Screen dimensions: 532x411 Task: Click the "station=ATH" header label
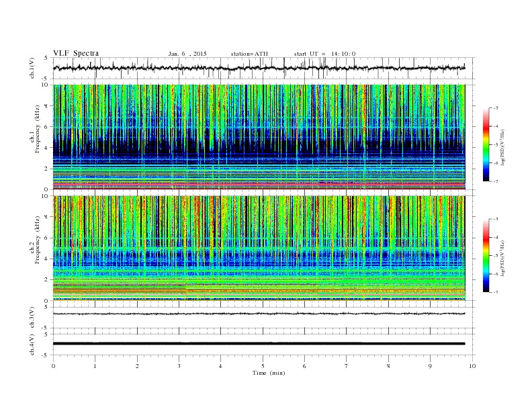249,54
